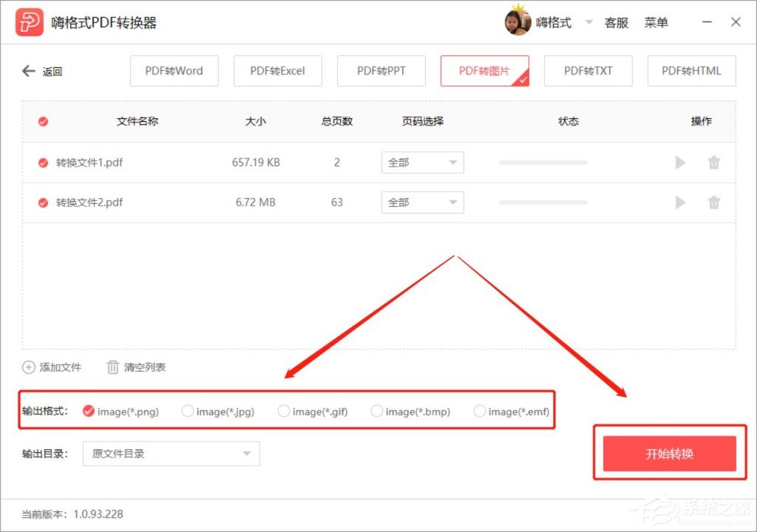Start converting 转换文件2.pdf via its play icon
This screenshot has height=532, width=757.
click(679, 202)
